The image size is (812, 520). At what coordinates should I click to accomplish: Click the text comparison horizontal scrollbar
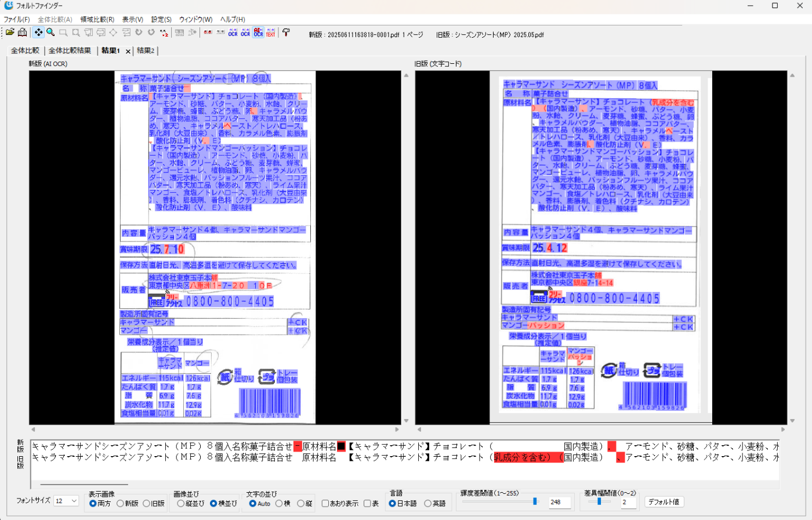[x=84, y=483]
